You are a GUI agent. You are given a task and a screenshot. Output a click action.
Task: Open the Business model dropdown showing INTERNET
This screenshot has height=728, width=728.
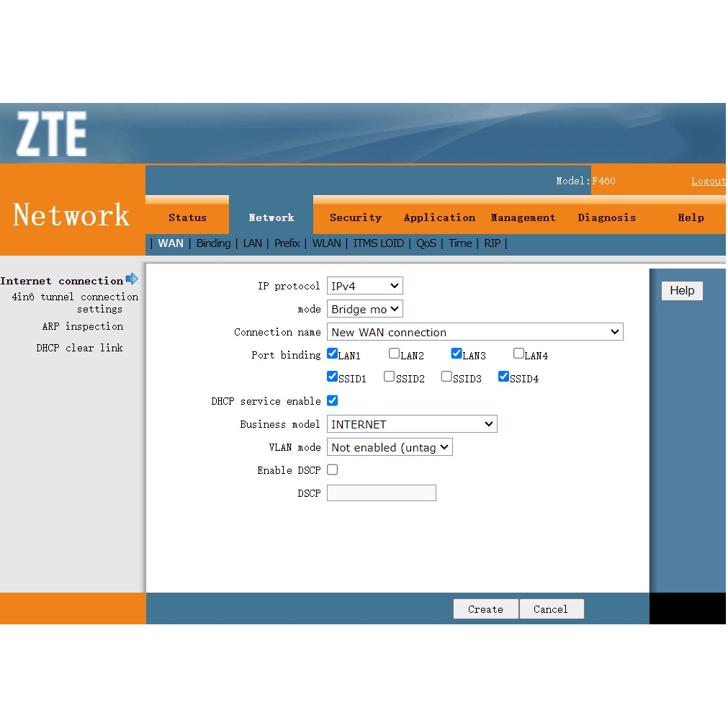click(413, 424)
